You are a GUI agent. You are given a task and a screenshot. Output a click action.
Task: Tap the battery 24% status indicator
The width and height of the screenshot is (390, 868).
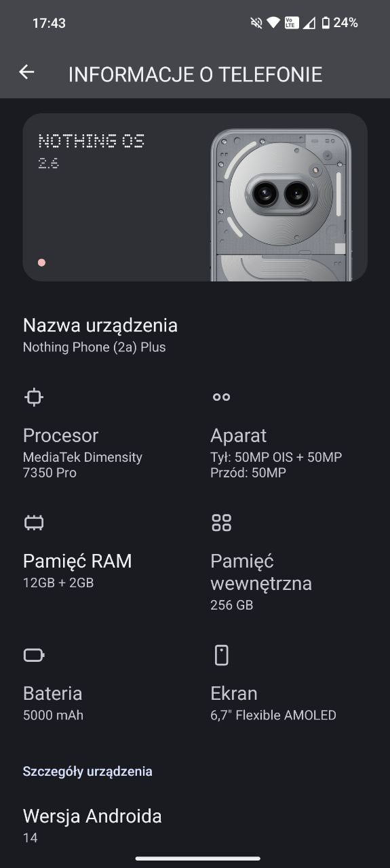point(339,23)
